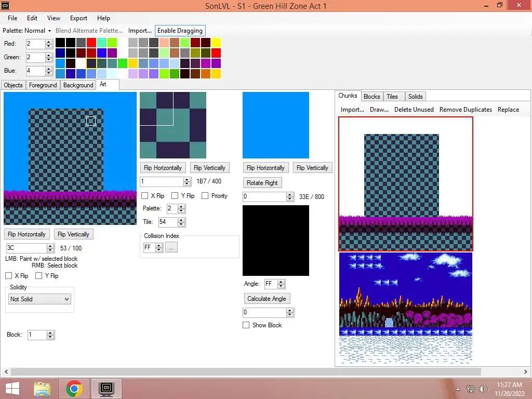The width and height of the screenshot is (532, 399).
Task: Enable the Show Block checkbox
Action: (x=246, y=325)
